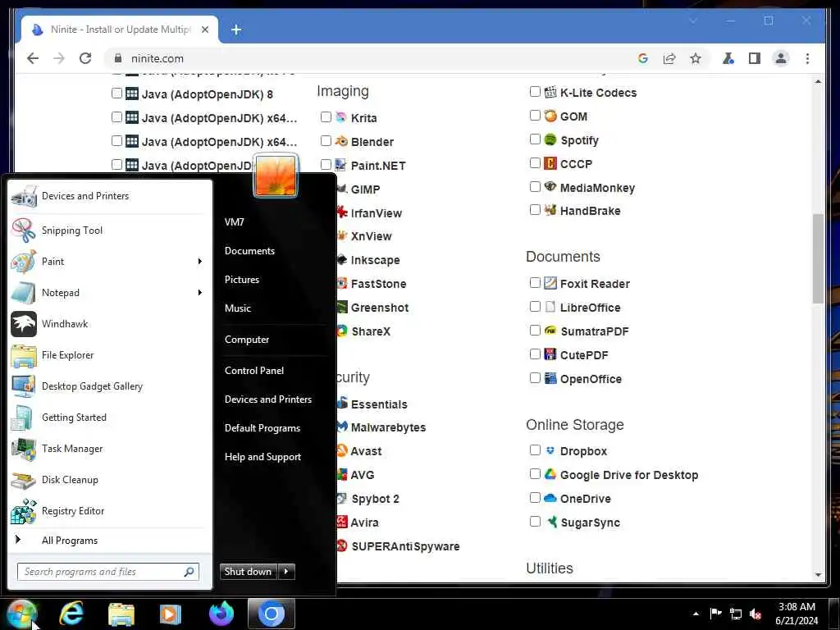Open the taskbar clock and date
Screen dimensions: 840x630
797,614
